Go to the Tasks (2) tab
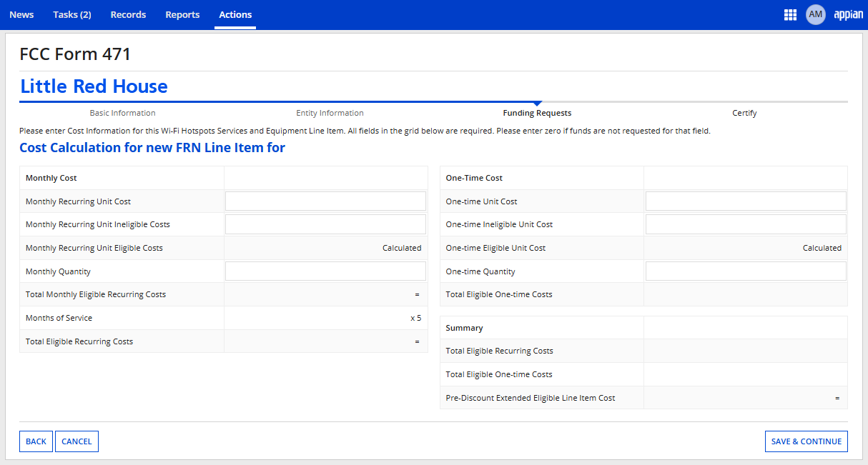 (72, 15)
